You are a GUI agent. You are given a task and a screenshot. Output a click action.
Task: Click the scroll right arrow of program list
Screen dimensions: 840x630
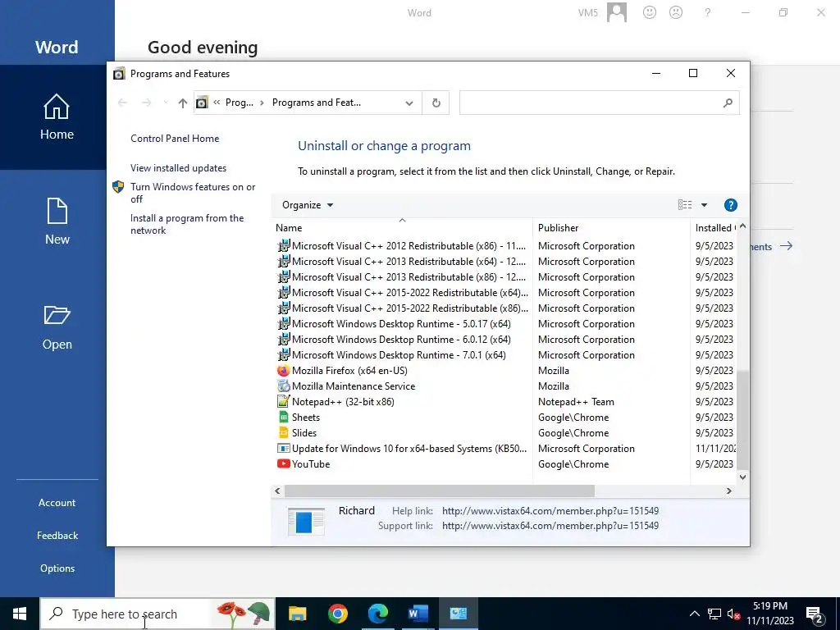(728, 491)
